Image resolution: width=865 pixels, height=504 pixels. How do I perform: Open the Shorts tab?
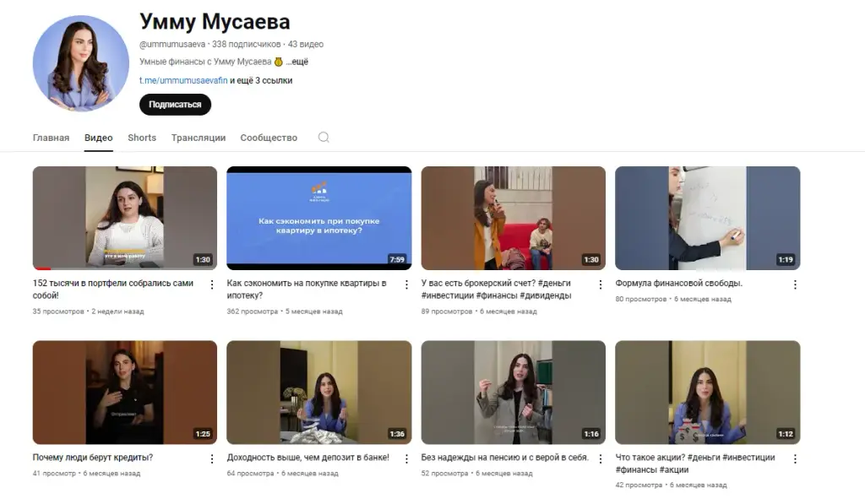(x=142, y=138)
